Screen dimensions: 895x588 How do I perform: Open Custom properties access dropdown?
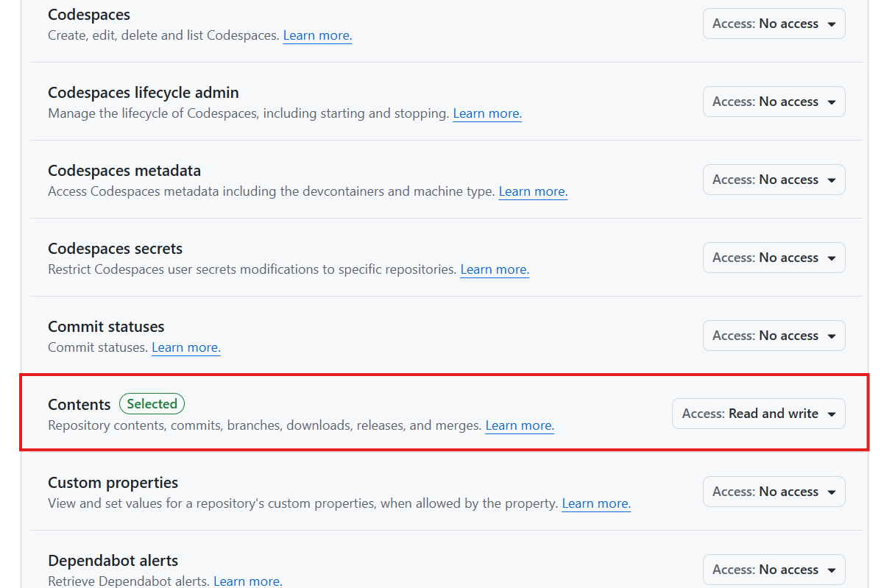pos(774,492)
